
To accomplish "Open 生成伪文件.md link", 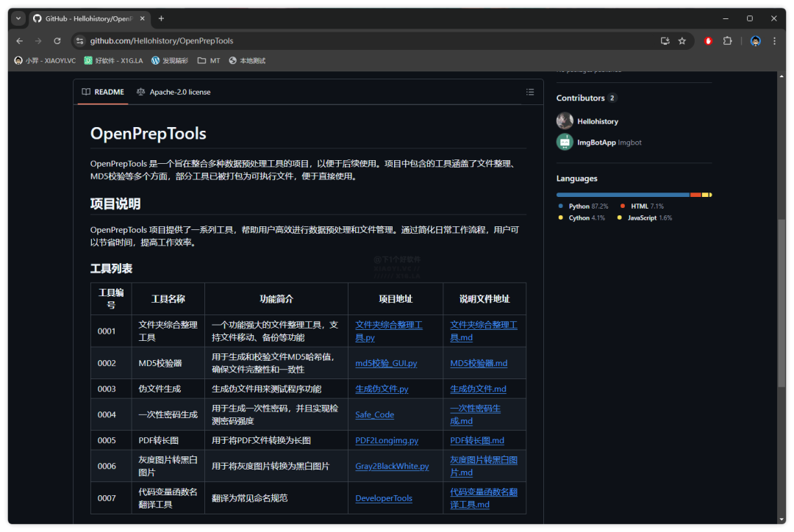I will coord(478,389).
